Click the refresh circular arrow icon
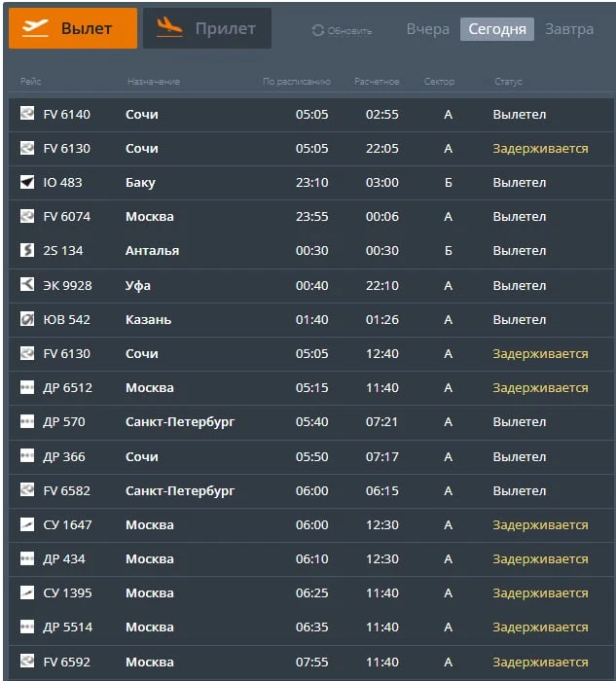Screen dimensions: 616x681 click(318, 30)
